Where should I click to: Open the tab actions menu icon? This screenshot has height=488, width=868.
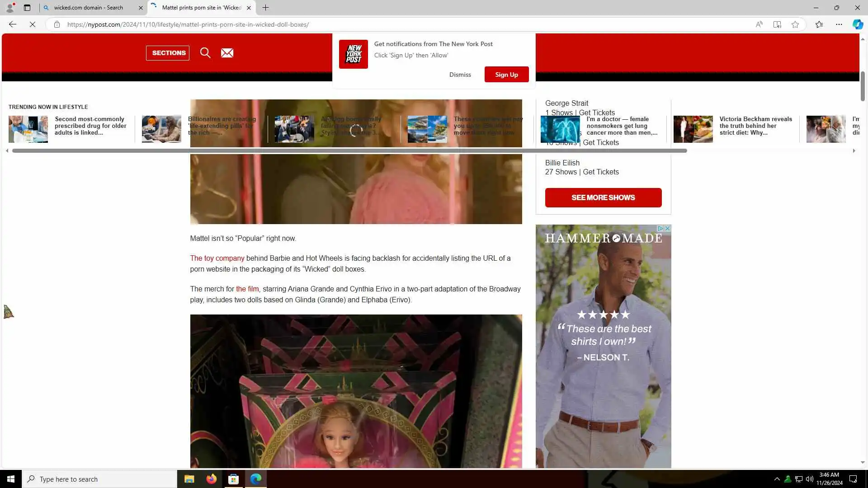point(27,8)
